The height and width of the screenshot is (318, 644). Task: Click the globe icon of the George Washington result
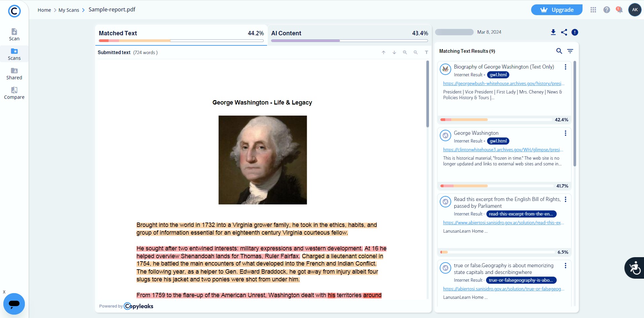(x=445, y=135)
